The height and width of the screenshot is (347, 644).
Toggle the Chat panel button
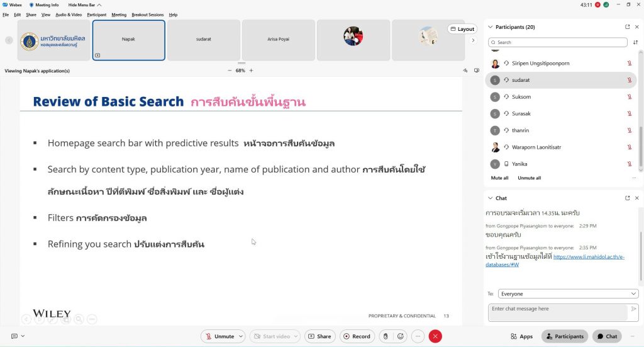pos(608,336)
